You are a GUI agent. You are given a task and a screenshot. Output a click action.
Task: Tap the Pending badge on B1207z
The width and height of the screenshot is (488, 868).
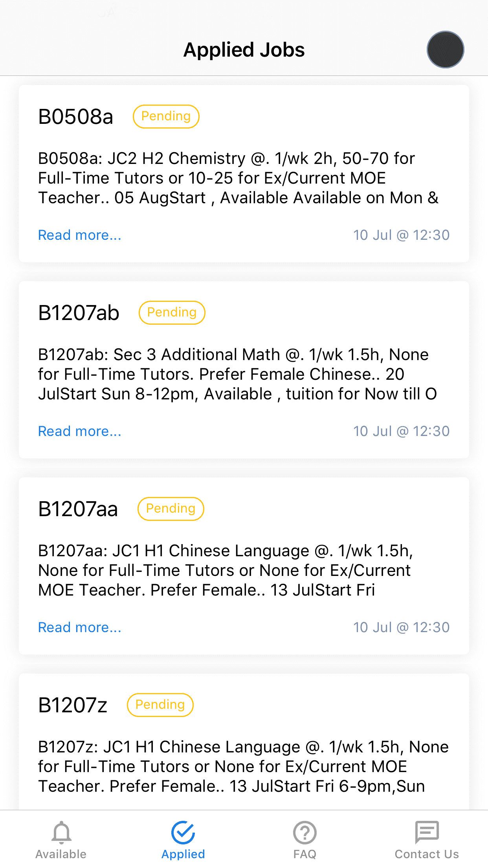pyautogui.click(x=160, y=705)
